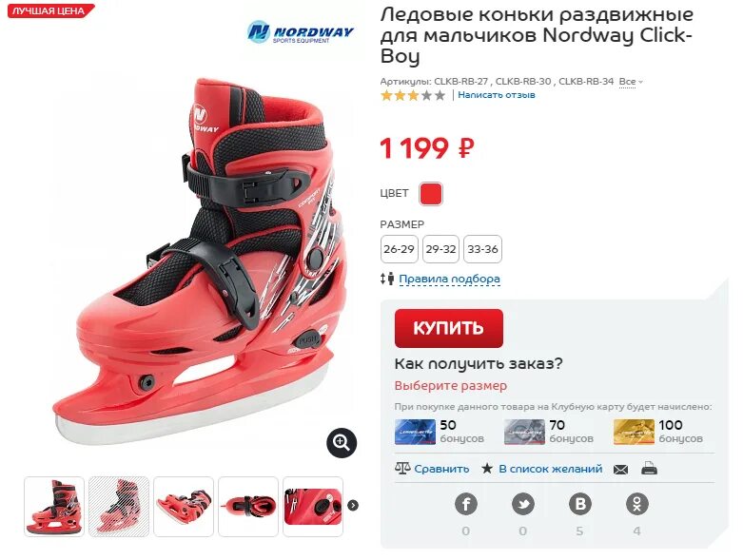Click the magnifier zoom icon on the photo
Viewport: 743px width, 560px height.
pyautogui.click(x=342, y=443)
